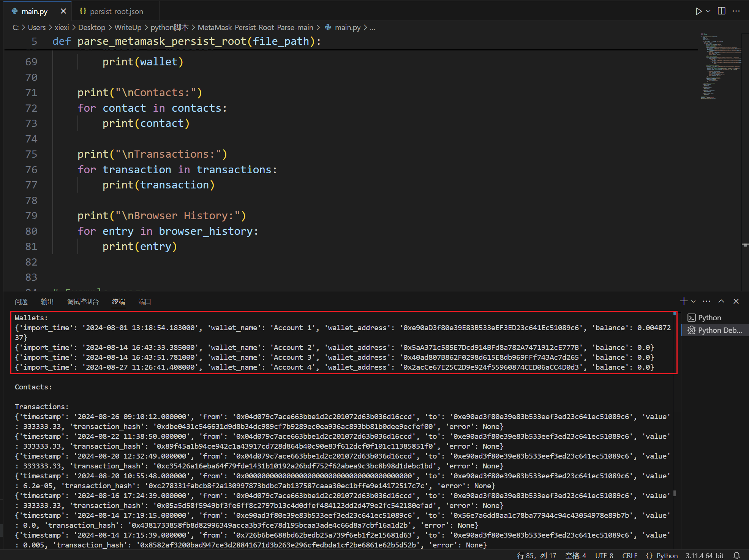Maximize the panel with the chevron-up icon
749x560 pixels.
point(721,301)
